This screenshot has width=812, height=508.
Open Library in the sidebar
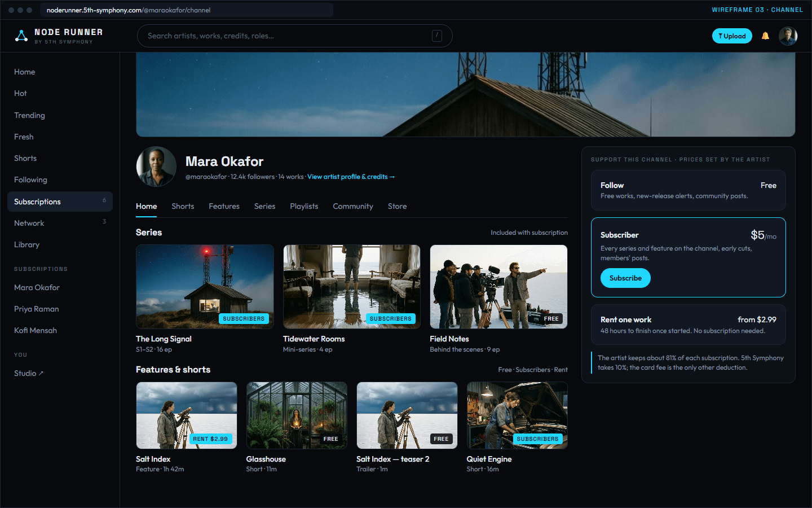tap(60, 244)
